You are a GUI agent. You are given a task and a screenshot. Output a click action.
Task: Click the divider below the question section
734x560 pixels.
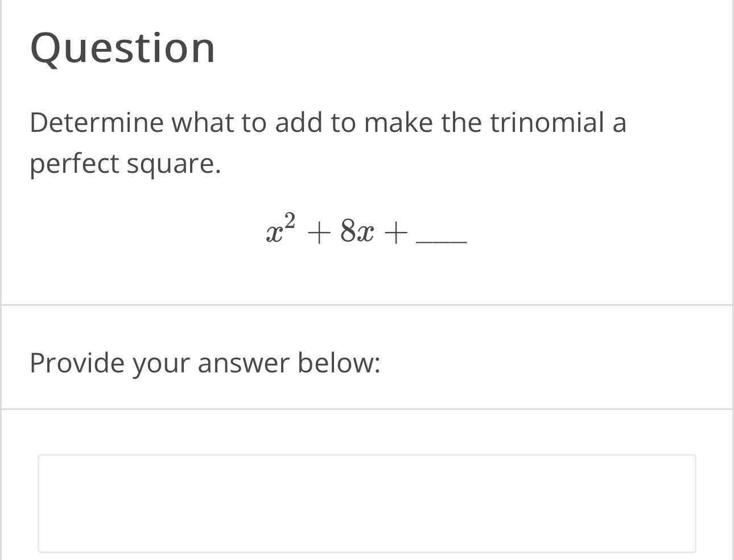click(x=367, y=304)
